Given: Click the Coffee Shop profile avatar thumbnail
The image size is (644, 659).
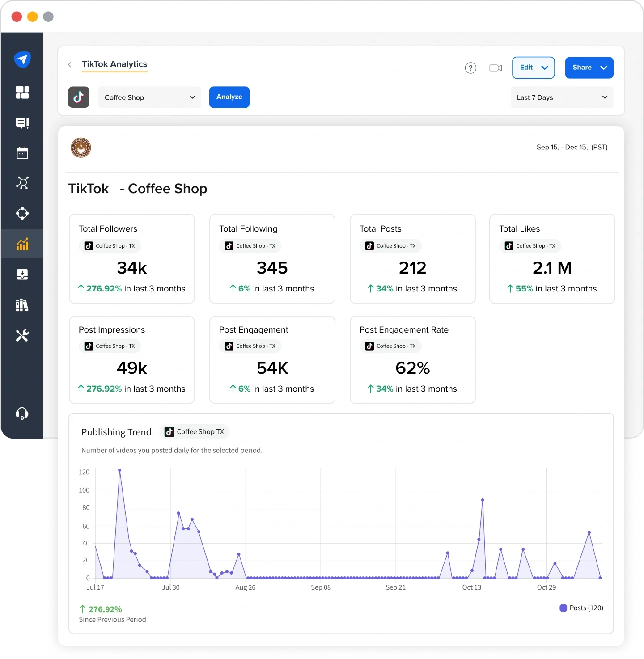Looking at the screenshot, I should pyautogui.click(x=80, y=148).
